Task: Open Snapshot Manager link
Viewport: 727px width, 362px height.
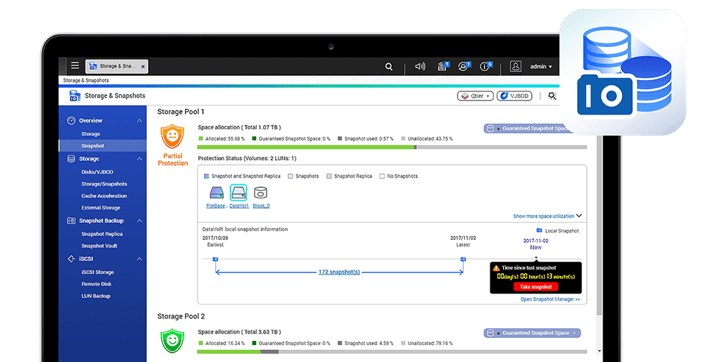Action: point(550,299)
